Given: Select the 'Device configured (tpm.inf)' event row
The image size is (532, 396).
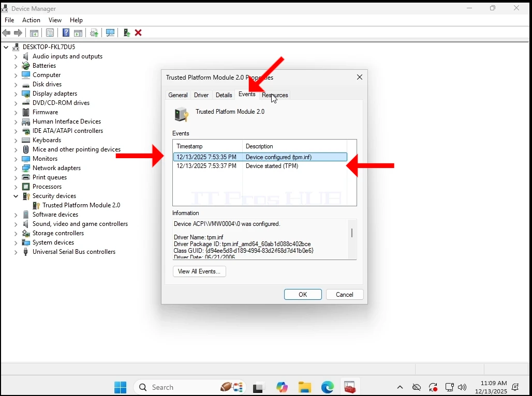Looking at the screenshot, I should click(x=260, y=157).
